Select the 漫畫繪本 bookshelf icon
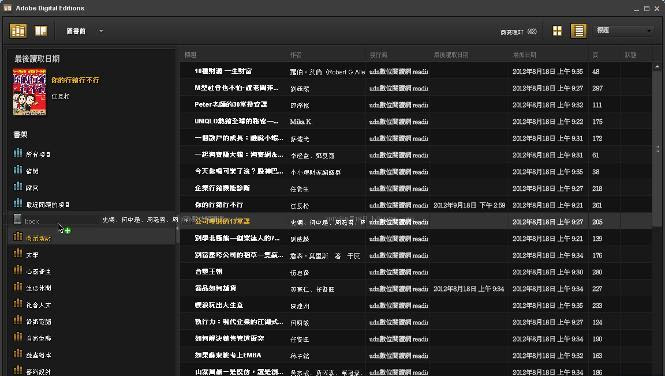The height and width of the screenshot is (376, 665). [18, 354]
